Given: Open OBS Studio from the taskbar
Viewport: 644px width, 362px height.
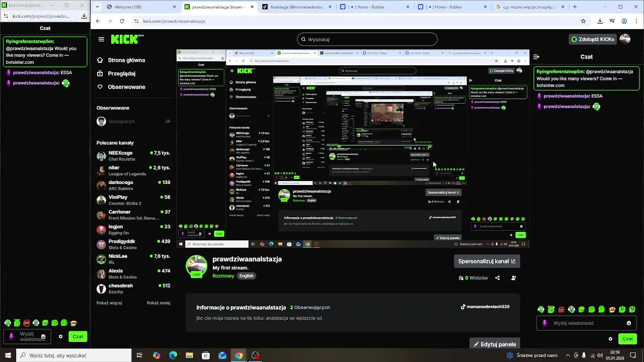Looking at the screenshot, I should click(x=256, y=355).
